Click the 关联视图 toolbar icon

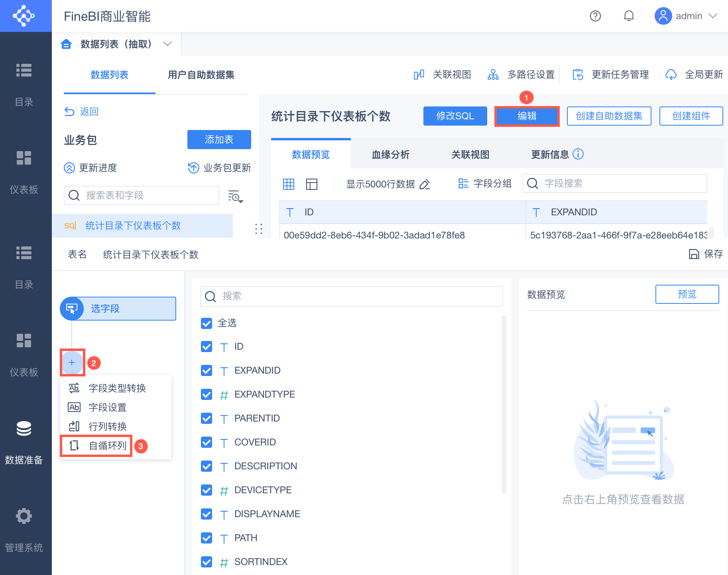click(419, 75)
